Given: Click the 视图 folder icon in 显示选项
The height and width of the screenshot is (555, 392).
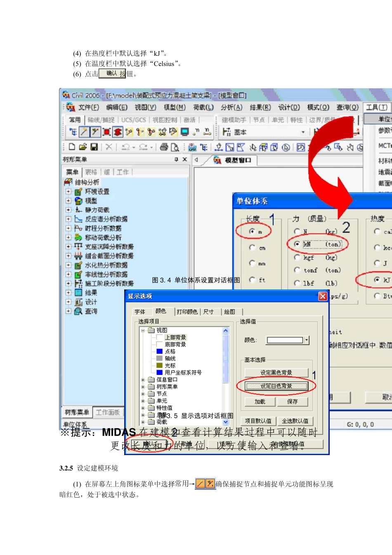Looking at the screenshot, I should (x=151, y=330).
